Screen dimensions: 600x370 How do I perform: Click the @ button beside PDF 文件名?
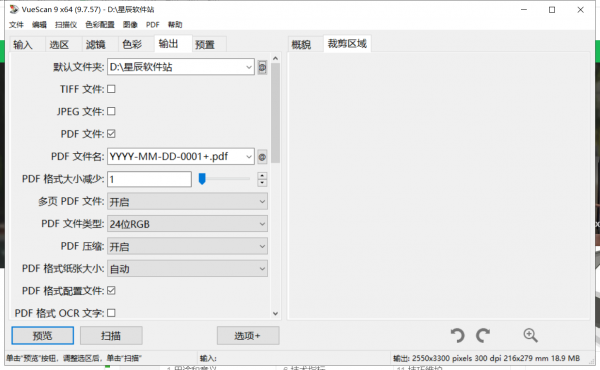click(262, 157)
